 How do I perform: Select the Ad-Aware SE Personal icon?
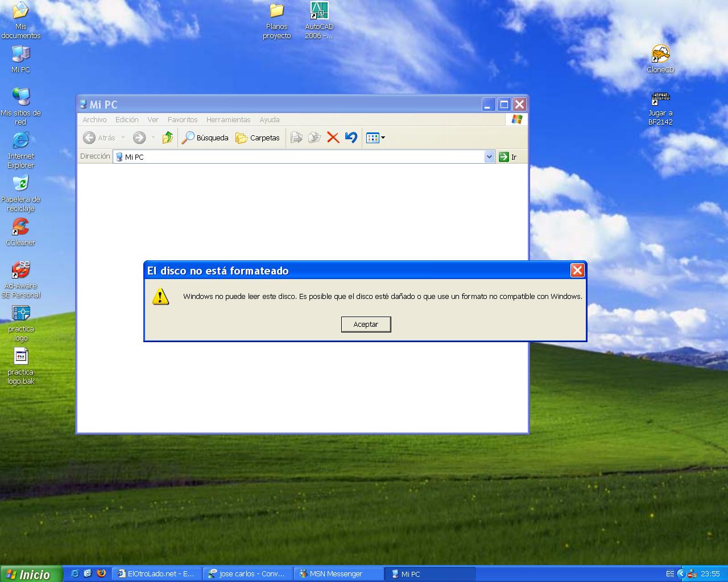click(21, 280)
